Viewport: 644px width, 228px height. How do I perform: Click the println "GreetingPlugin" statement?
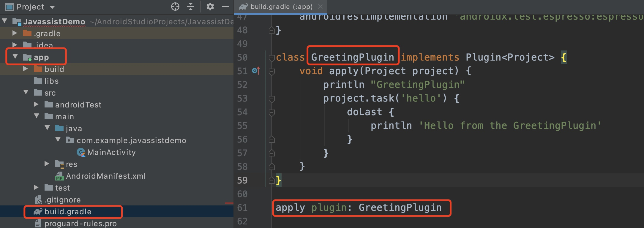pos(394,85)
